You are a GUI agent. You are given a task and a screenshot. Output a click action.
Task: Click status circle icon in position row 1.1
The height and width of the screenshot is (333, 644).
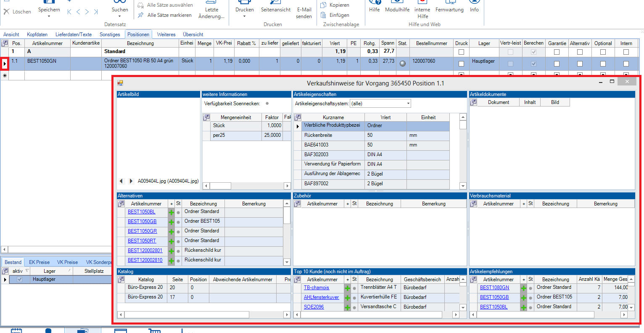[402, 64]
